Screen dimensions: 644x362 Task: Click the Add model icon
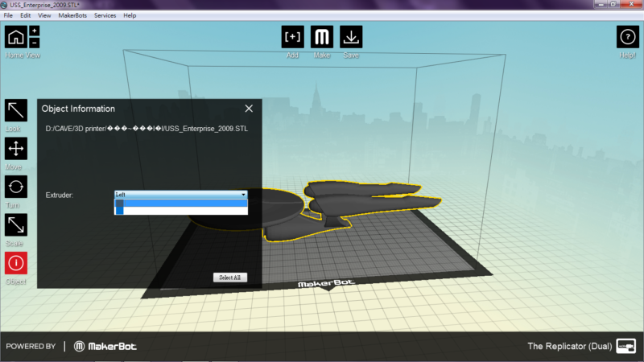(x=292, y=37)
